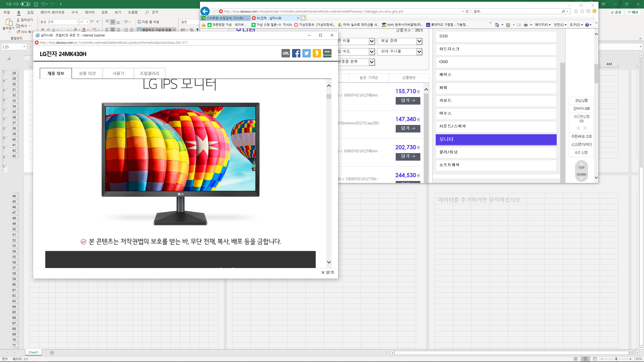This screenshot has width=644, height=362.
Task: Click 담기 for the 147,340원 monitor
Action: [408, 128]
